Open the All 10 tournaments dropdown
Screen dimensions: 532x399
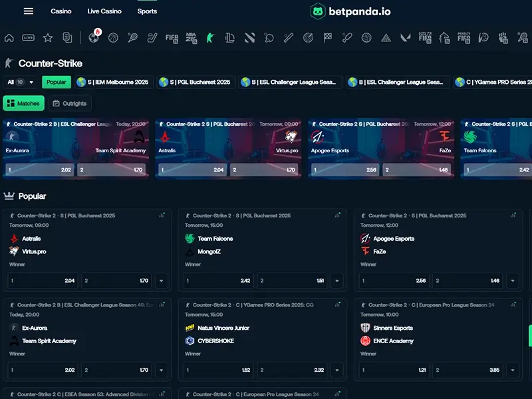coord(21,82)
